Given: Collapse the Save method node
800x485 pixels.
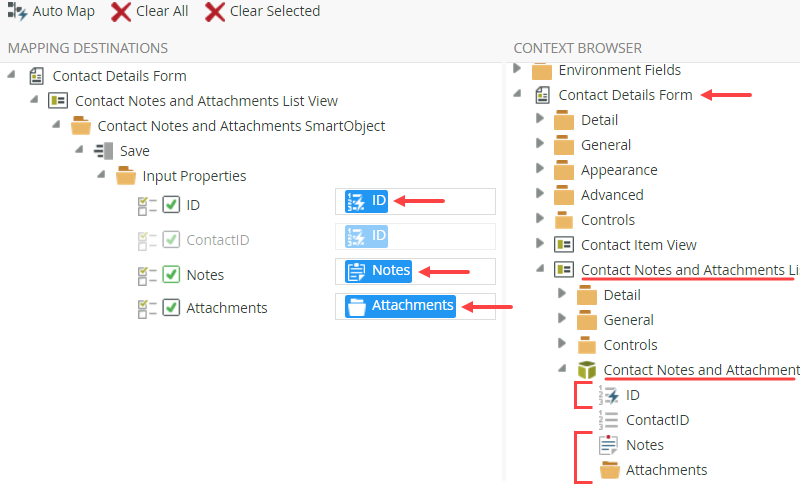Looking at the screenshot, I should coord(79,150).
